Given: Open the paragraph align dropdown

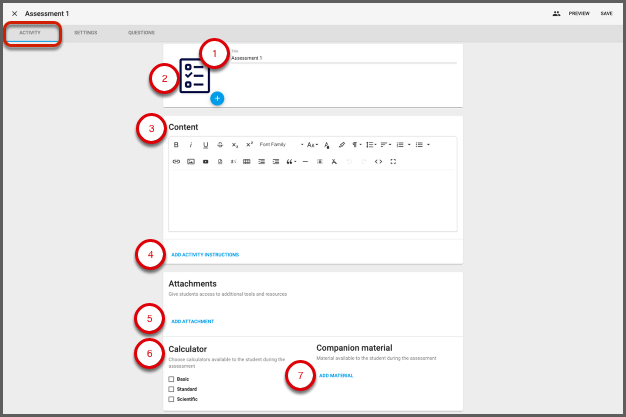Looking at the screenshot, I should click(384, 145).
